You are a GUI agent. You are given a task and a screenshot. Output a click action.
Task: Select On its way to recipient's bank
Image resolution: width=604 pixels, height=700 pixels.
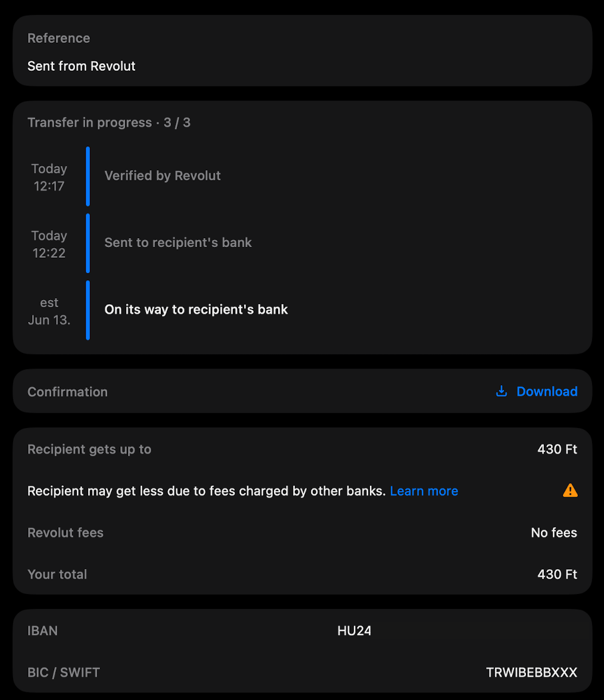(x=196, y=310)
